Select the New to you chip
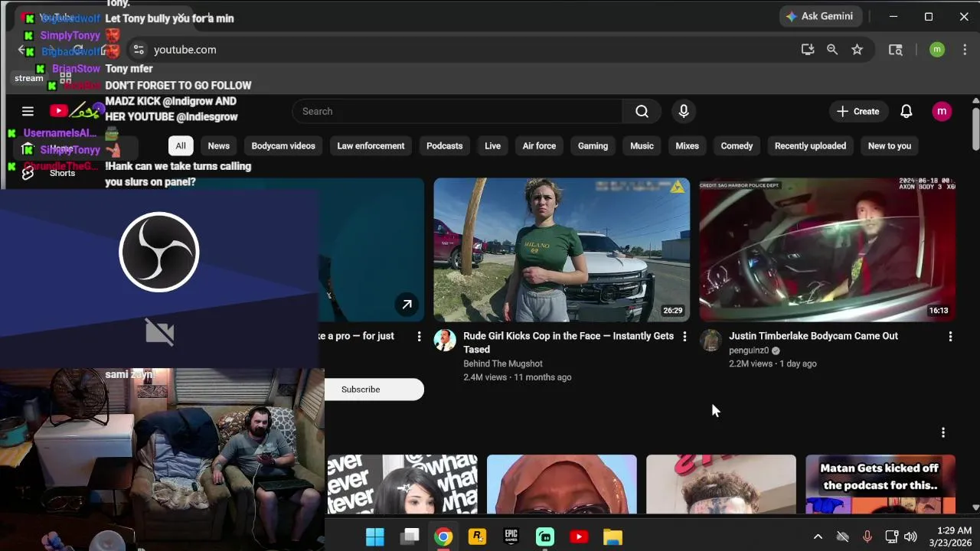 (x=890, y=146)
